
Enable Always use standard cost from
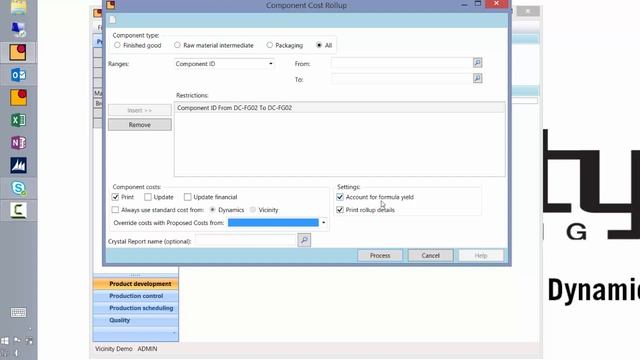click(116, 209)
